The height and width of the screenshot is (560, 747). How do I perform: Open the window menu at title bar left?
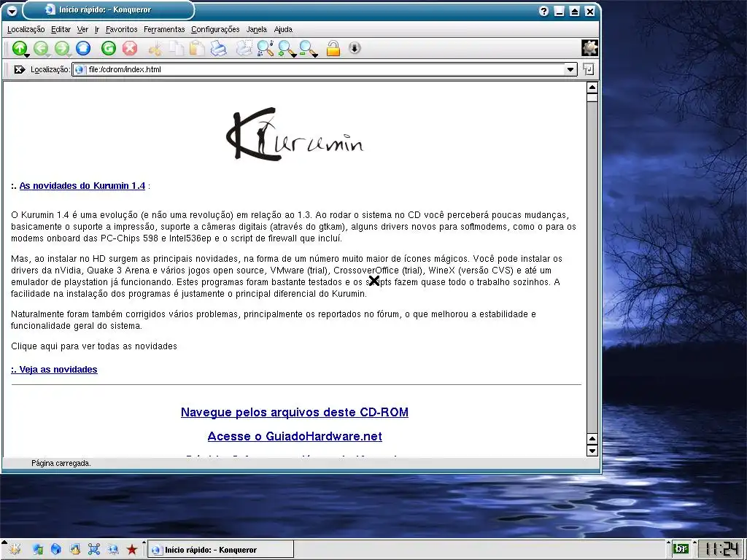click(12, 10)
